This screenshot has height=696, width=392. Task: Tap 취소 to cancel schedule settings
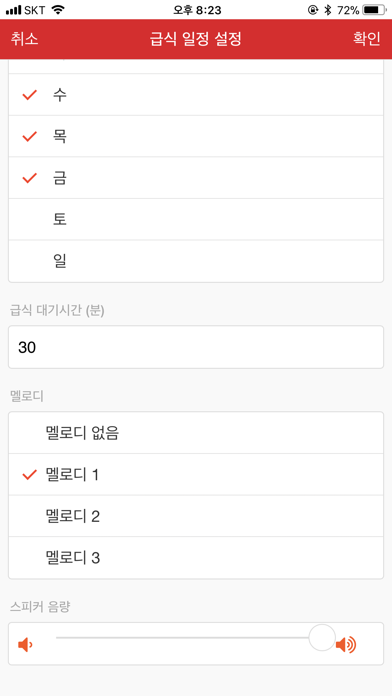click(x=24, y=39)
